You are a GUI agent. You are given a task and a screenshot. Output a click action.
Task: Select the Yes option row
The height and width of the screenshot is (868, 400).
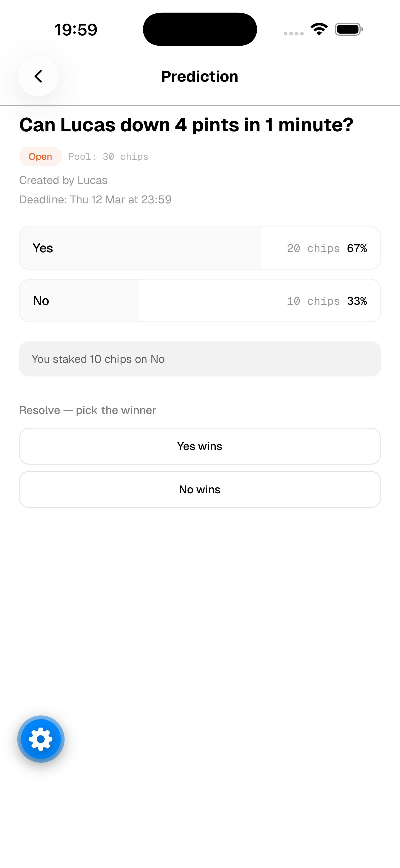tap(200, 248)
